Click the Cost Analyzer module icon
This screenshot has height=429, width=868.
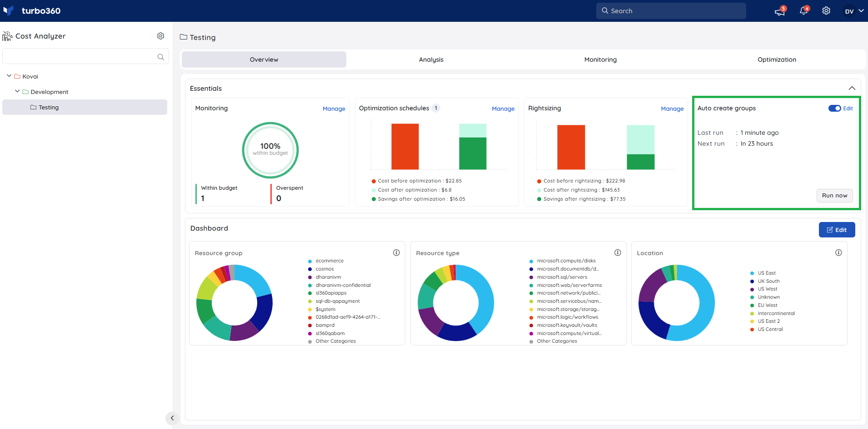pos(7,36)
